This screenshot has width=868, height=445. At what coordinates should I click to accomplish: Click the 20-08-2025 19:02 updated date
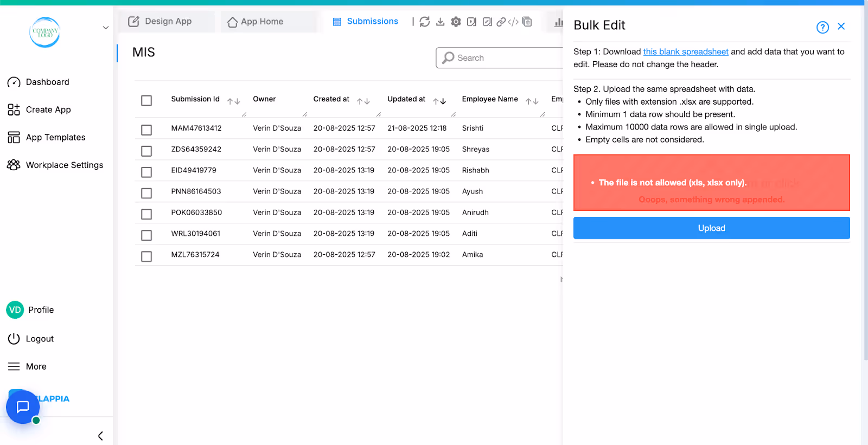(x=419, y=255)
